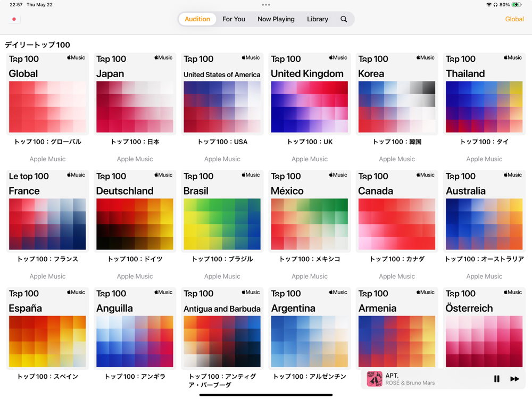Open Top 100 United States of America cover
The width and height of the screenshot is (532, 399).
tap(222, 94)
